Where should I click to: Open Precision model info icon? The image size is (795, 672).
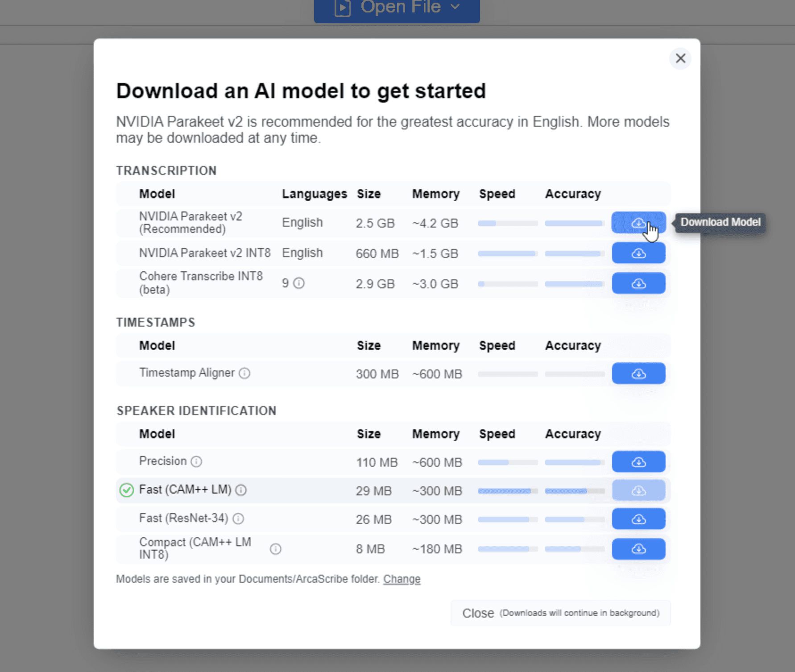click(x=196, y=461)
